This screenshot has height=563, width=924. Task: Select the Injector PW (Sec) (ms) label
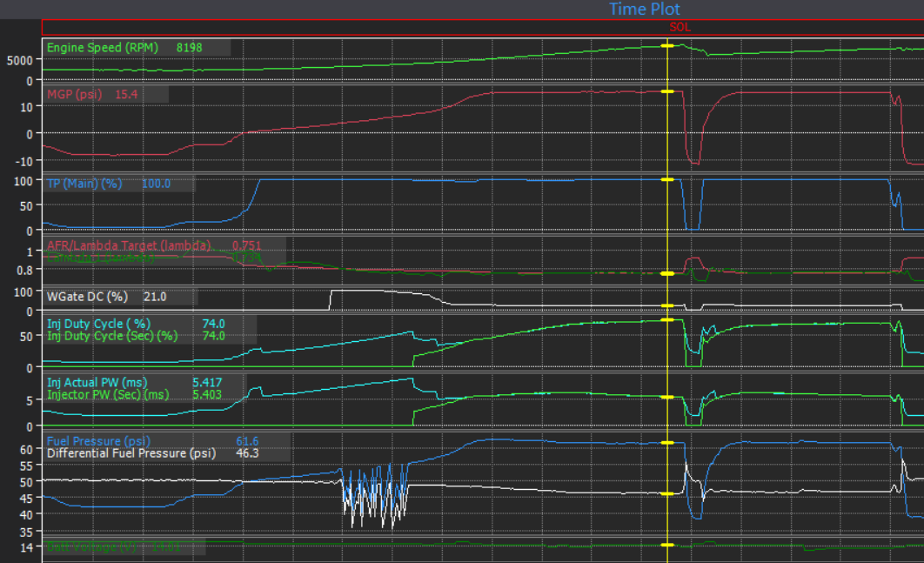(x=108, y=395)
